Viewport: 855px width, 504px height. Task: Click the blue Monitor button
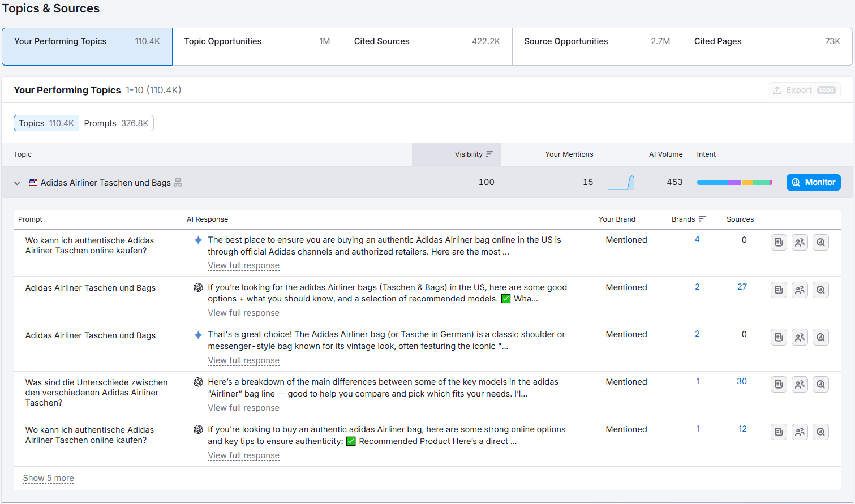point(813,182)
